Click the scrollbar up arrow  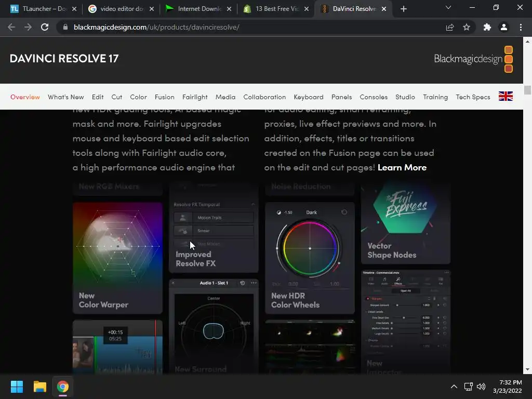pos(527,42)
